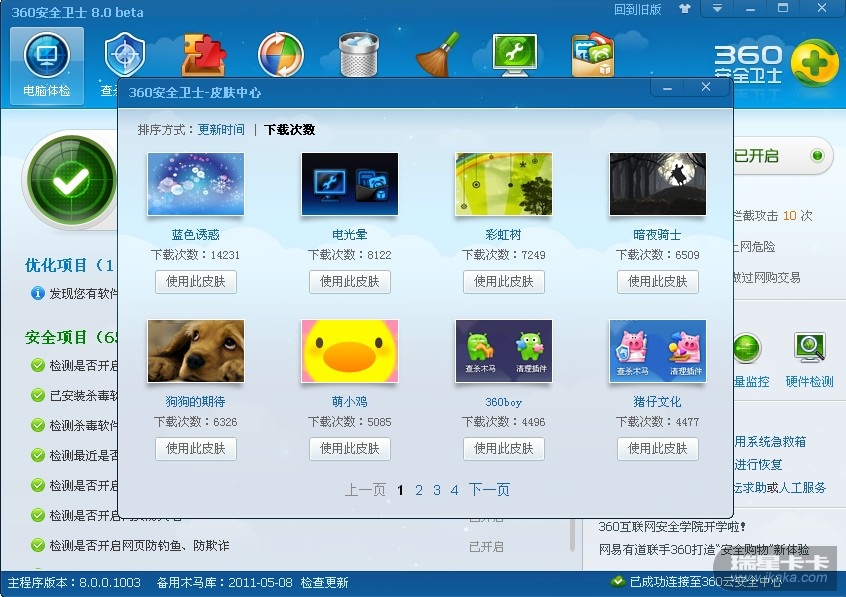Click 使用此皮肤 under 360boy
Image resolution: width=846 pixels, height=597 pixels.
click(503, 449)
